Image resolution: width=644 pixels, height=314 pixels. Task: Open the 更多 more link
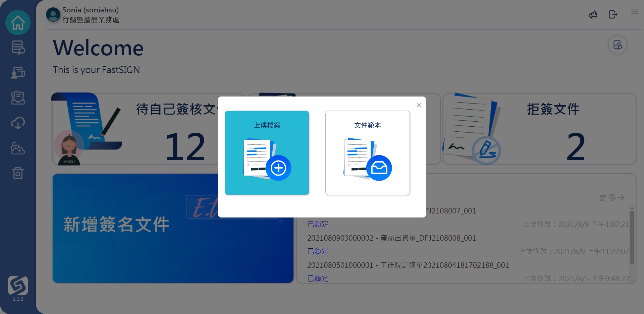click(611, 197)
